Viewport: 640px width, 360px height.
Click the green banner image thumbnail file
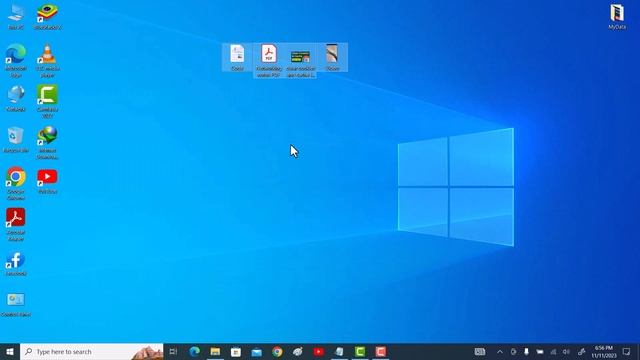[x=300, y=60]
